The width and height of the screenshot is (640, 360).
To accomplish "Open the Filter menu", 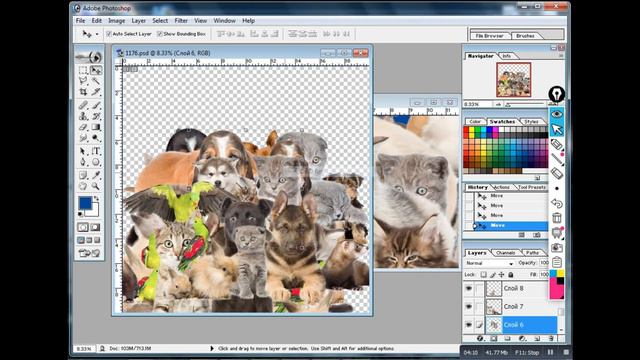I will tap(181, 20).
